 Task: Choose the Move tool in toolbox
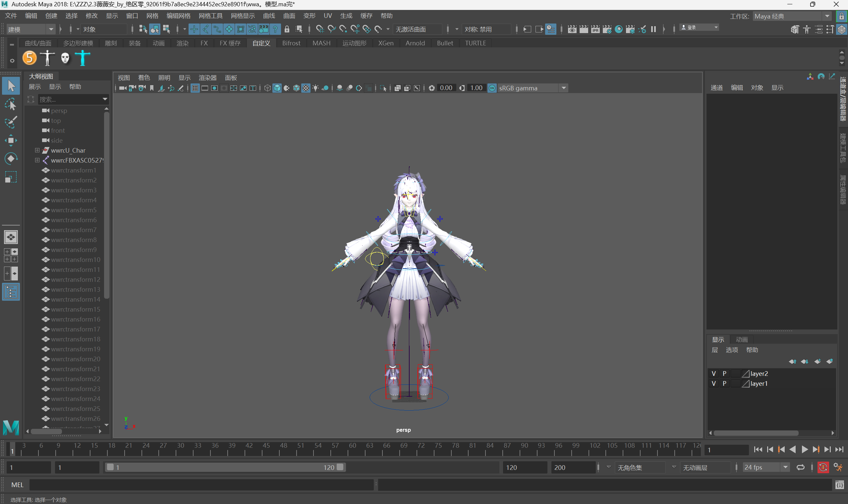11,140
